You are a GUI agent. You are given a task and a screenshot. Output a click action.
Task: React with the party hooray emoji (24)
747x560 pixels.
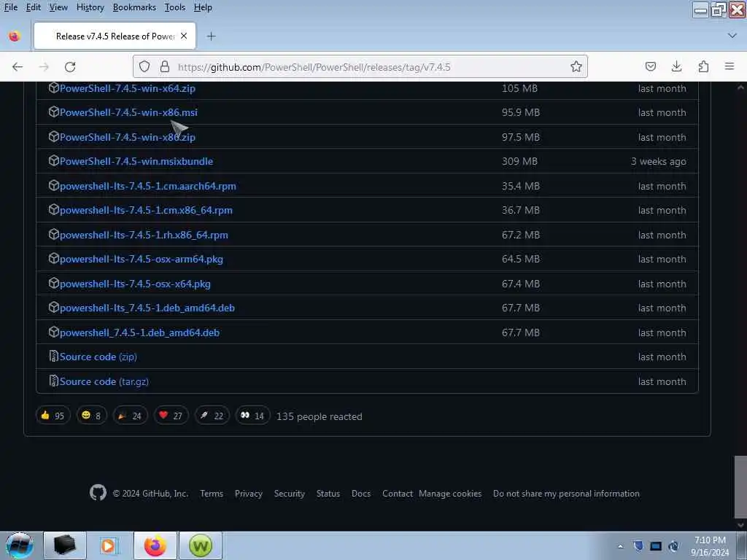[130, 416]
